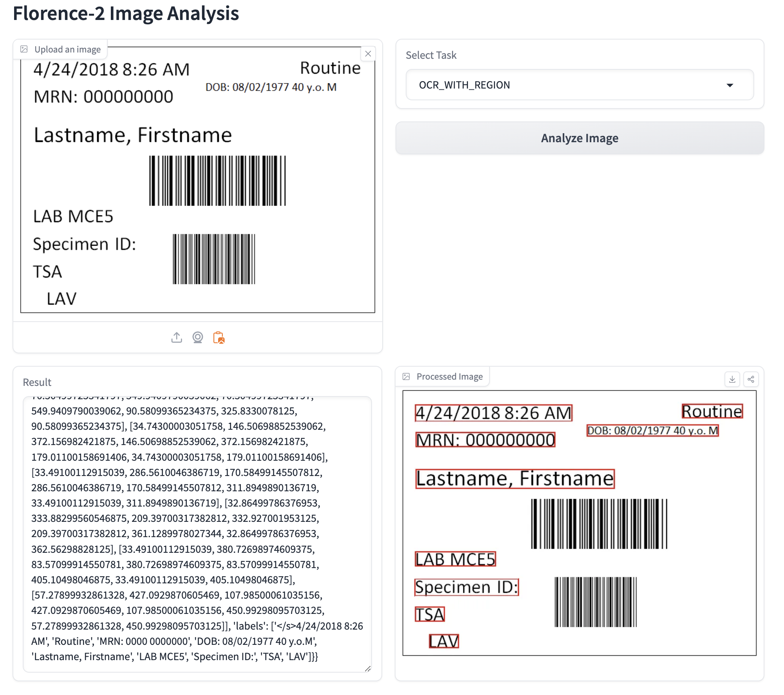The image size is (784, 695).
Task: Click the Select Task label
Action: click(x=431, y=55)
